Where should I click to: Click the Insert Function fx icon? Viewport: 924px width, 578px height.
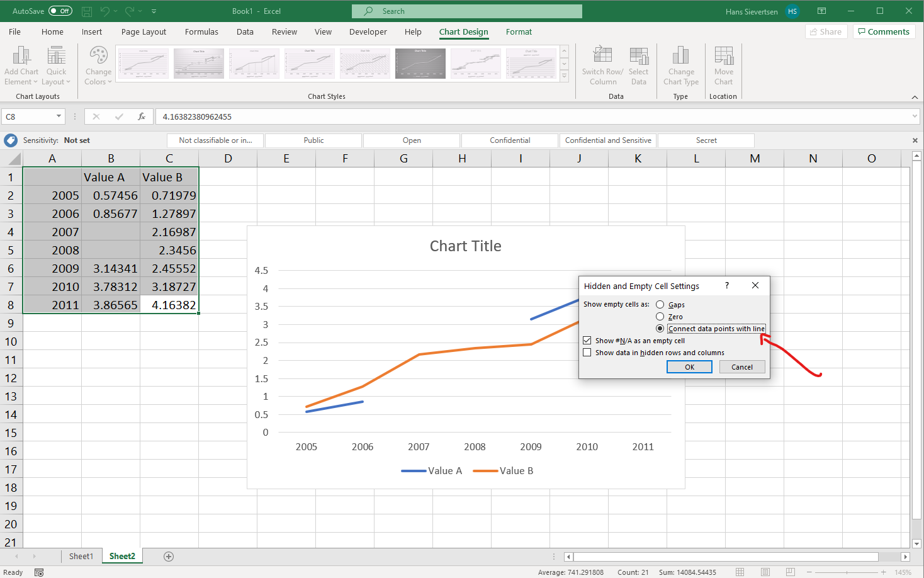click(x=142, y=116)
